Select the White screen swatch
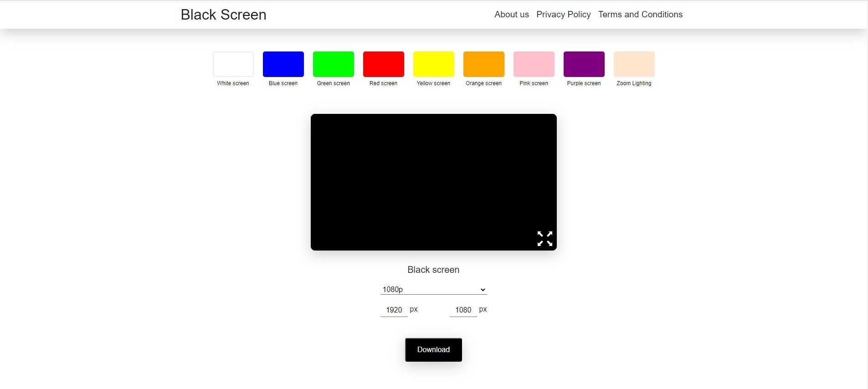The height and width of the screenshot is (389, 868). click(x=233, y=64)
